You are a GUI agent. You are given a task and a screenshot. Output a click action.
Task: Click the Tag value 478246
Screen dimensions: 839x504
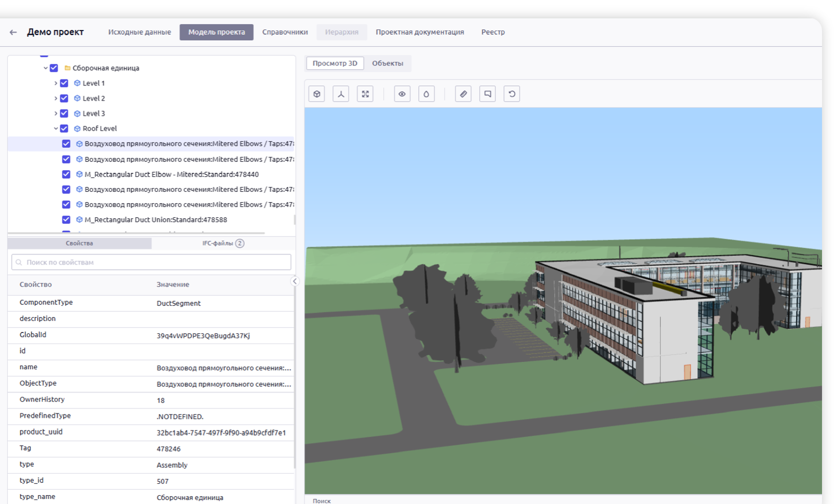(168, 449)
